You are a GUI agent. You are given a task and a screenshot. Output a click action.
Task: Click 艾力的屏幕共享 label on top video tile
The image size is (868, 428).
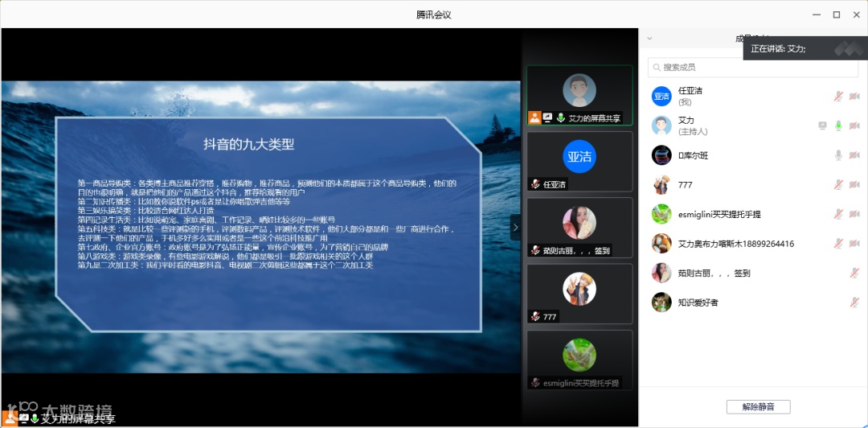pyautogui.click(x=594, y=117)
